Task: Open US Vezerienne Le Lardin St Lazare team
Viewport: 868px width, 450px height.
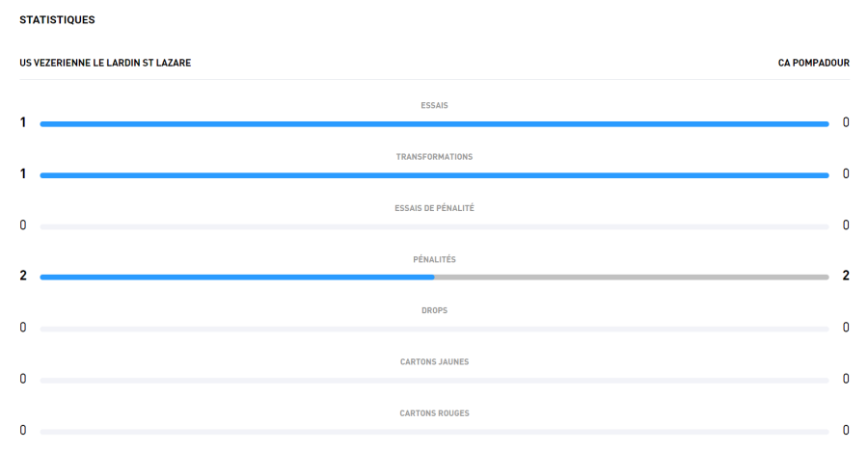Action: coord(105,64)
